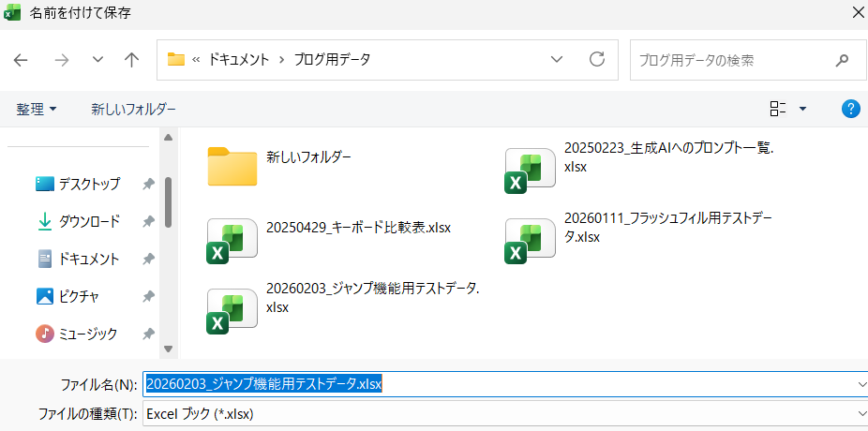Toggle the pin beside ダウンロード
868x431 pixels.
148,222
